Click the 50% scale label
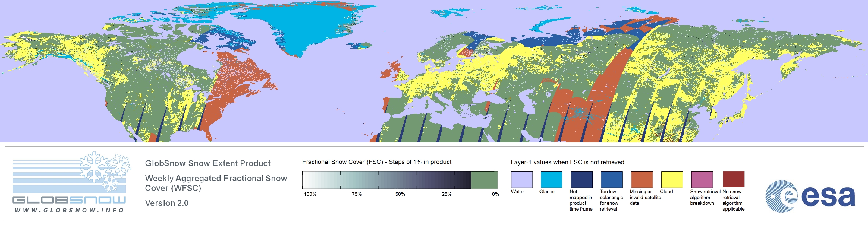Image resolution: width=868 pixels, height=225 pixels. [x=400, y=194]
